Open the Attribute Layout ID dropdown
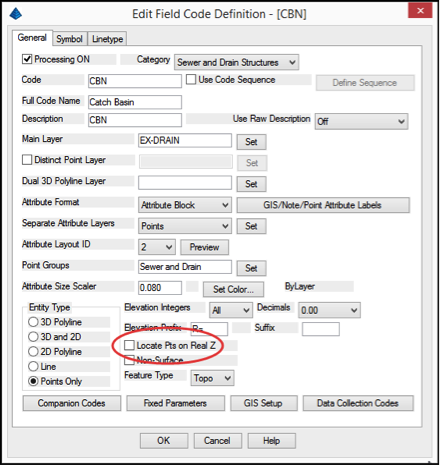 157,247
